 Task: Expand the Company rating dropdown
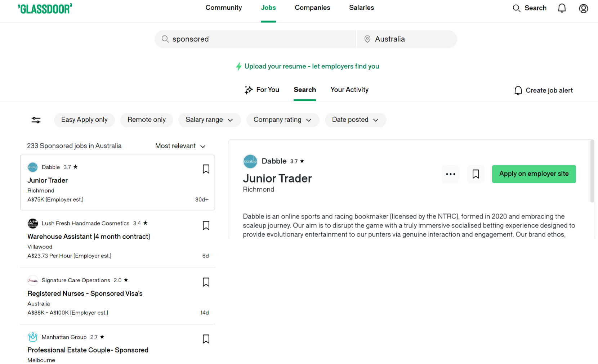(x=283, y=120)
